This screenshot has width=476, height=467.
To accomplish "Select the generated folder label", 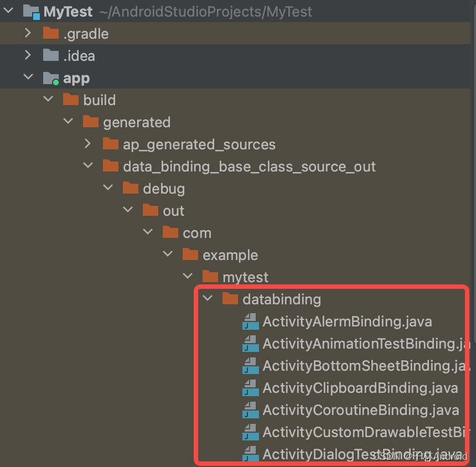I will [x=137, y=123].
